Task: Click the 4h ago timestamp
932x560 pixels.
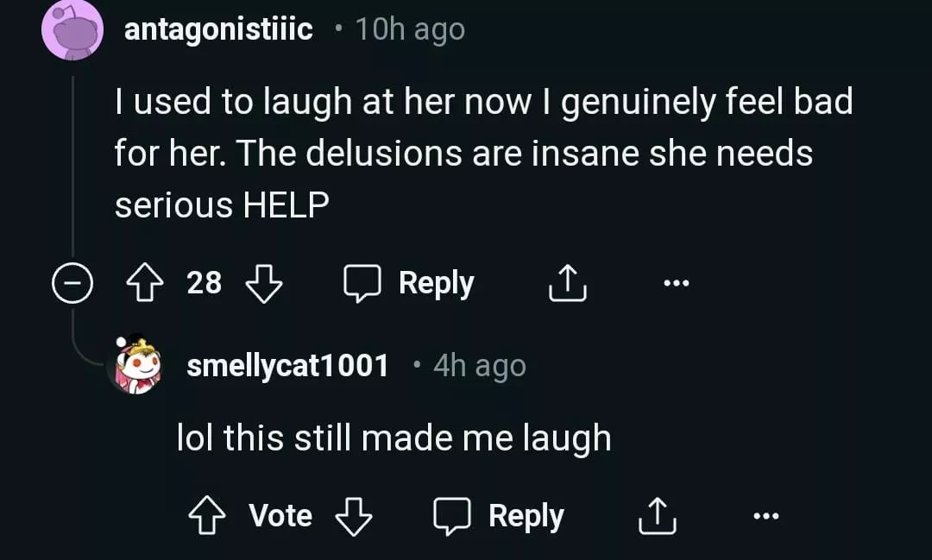Action: click(479, 366)
